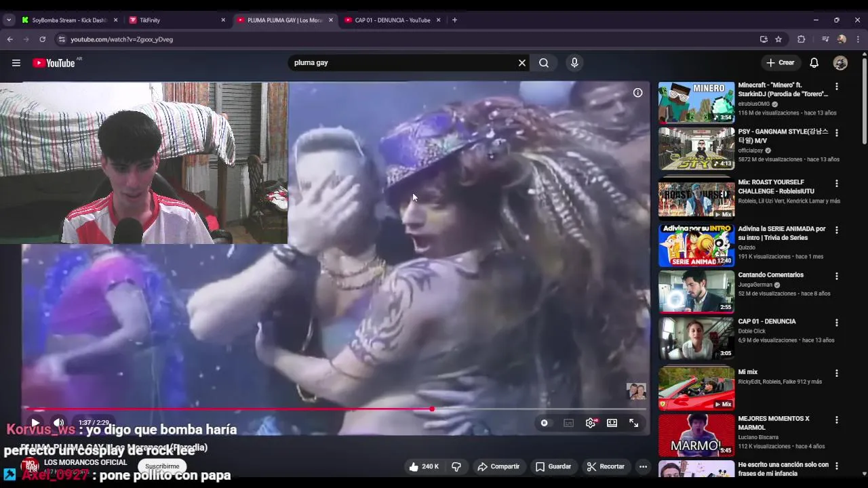Open options for Adivina la Serie Animada video

pos(837,230)
